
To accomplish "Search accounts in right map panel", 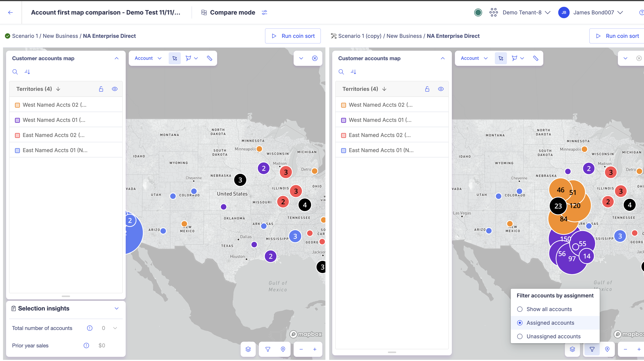I will point(341,72).
